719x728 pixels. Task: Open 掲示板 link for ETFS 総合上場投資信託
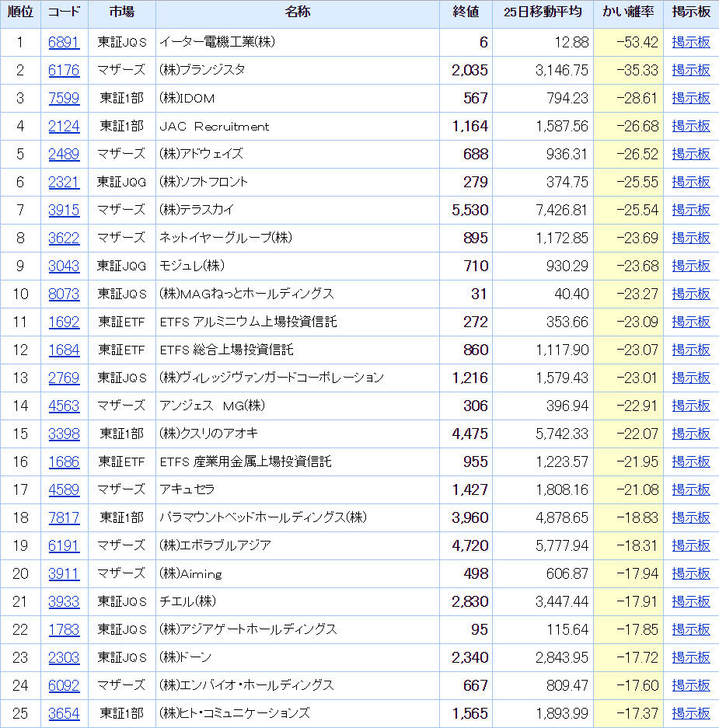point(691,350)
